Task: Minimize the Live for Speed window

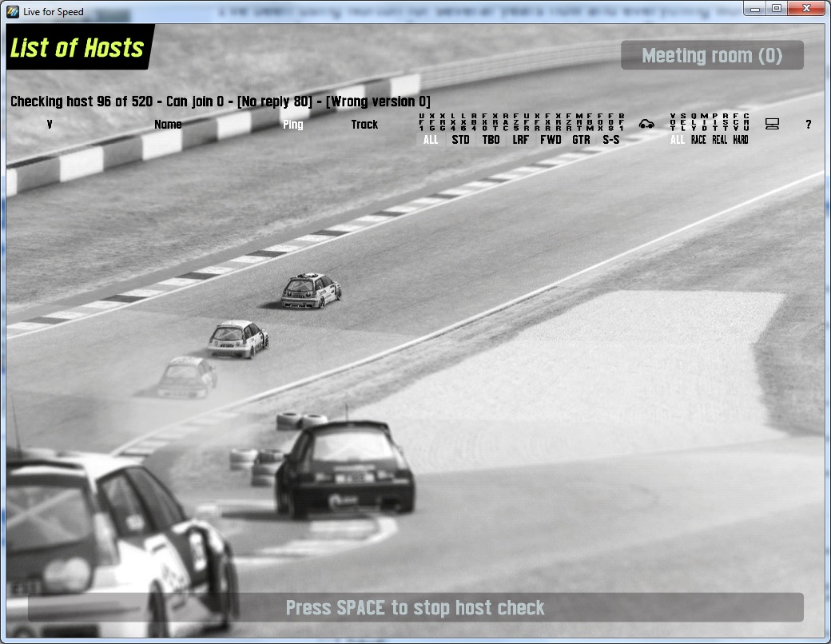Action: 754,9
